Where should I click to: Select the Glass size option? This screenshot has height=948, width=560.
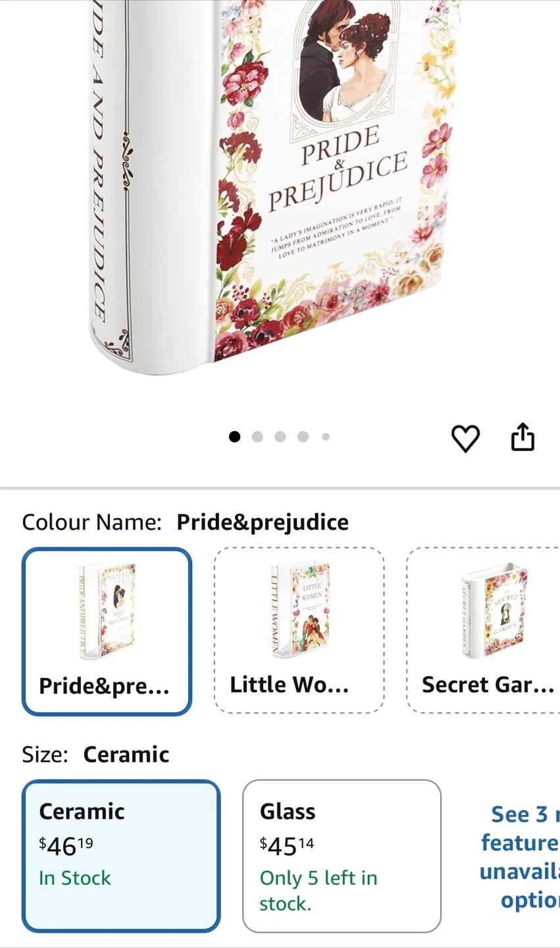tap(342, 856)
